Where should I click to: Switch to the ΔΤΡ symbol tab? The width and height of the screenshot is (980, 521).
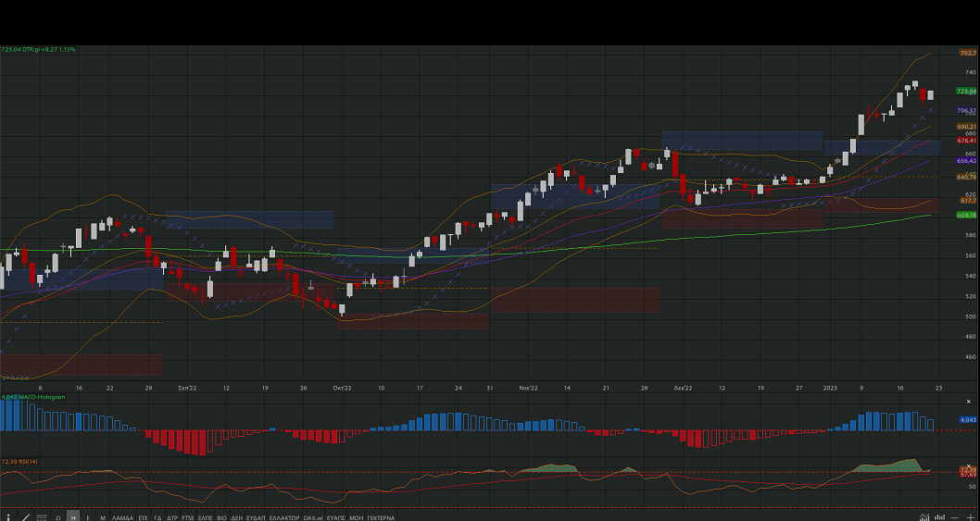point(172,518)
